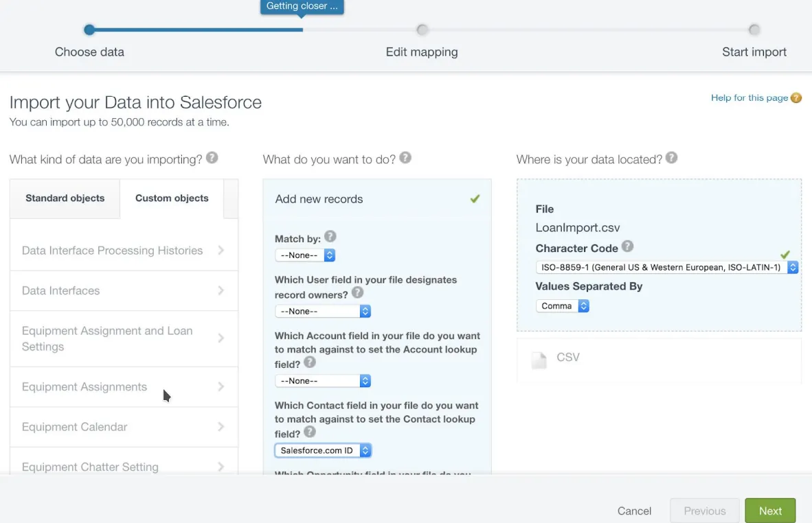Open the 'Match by' dropdown

305,255
